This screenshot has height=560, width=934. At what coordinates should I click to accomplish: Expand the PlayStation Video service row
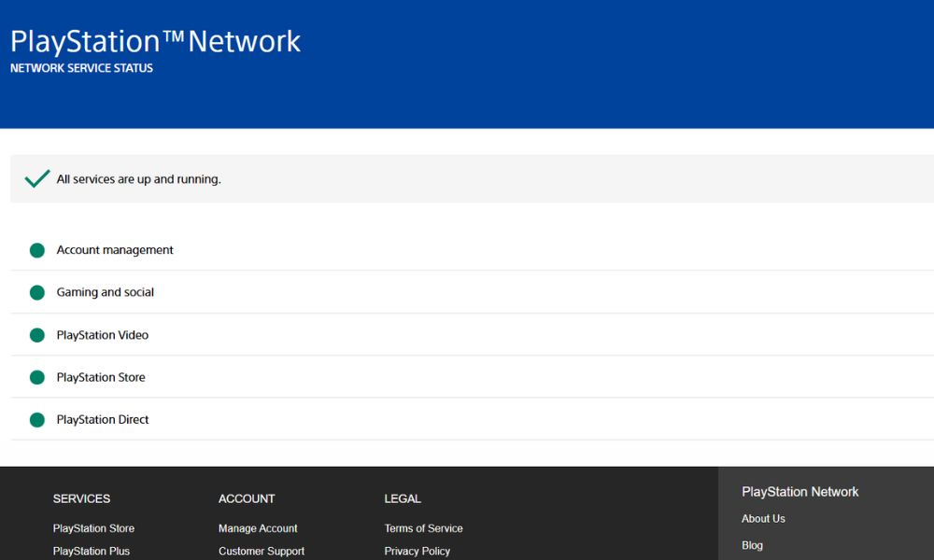coord(103,334)
